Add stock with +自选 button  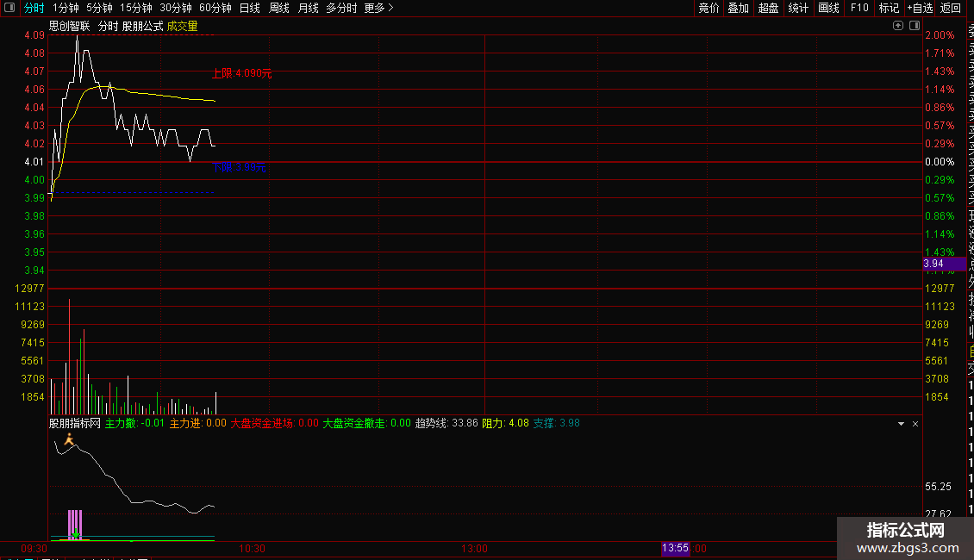(920, 8)
